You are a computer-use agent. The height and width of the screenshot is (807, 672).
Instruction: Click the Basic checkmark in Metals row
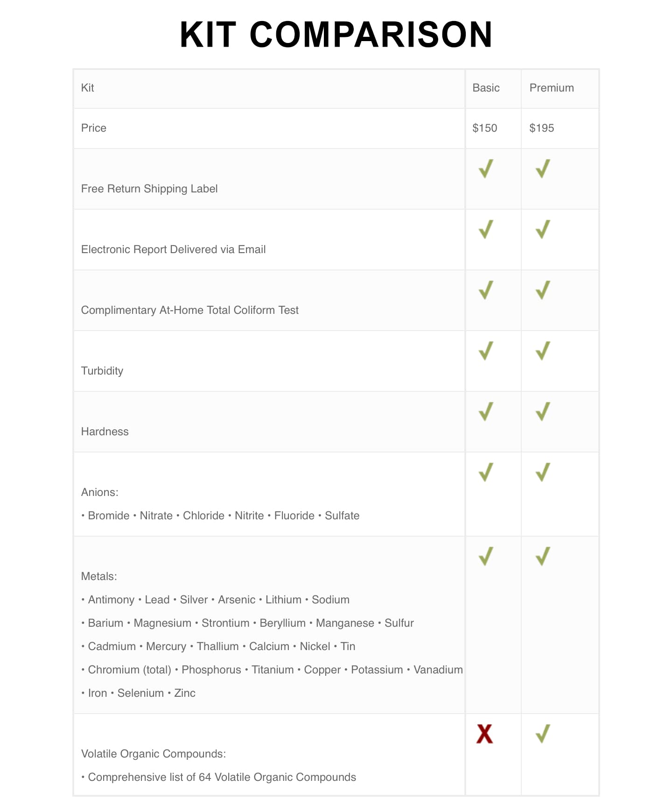pos(486,557)
